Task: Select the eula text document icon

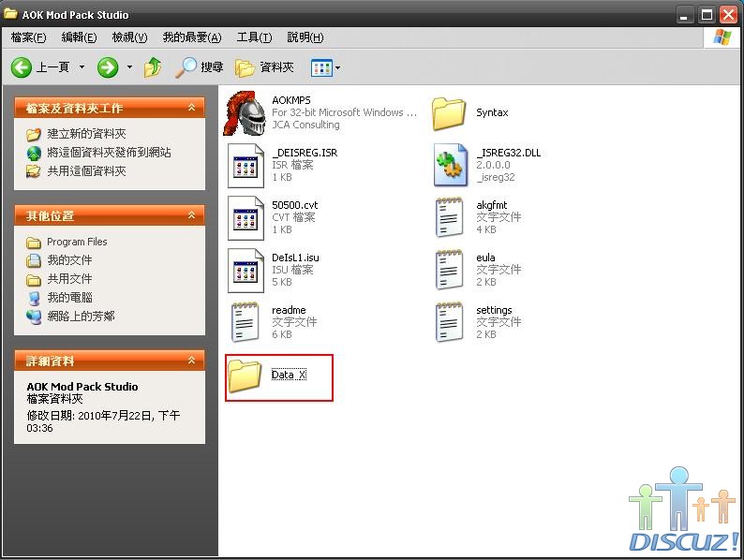Action: click(450, 270)
